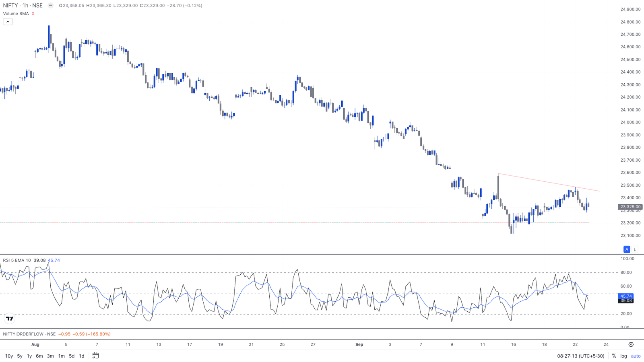Click the Sep label on time axis
644x362 pixels.
point(359,345)
